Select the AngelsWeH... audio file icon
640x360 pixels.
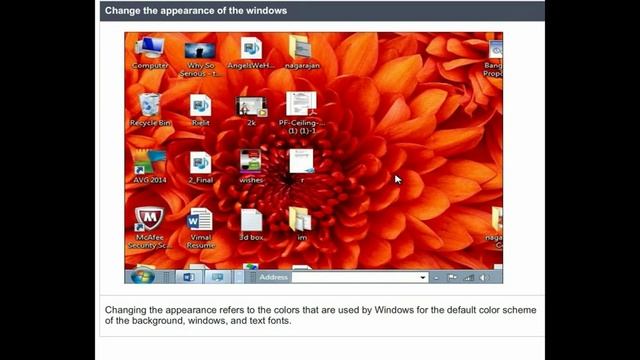click(251, 52)
